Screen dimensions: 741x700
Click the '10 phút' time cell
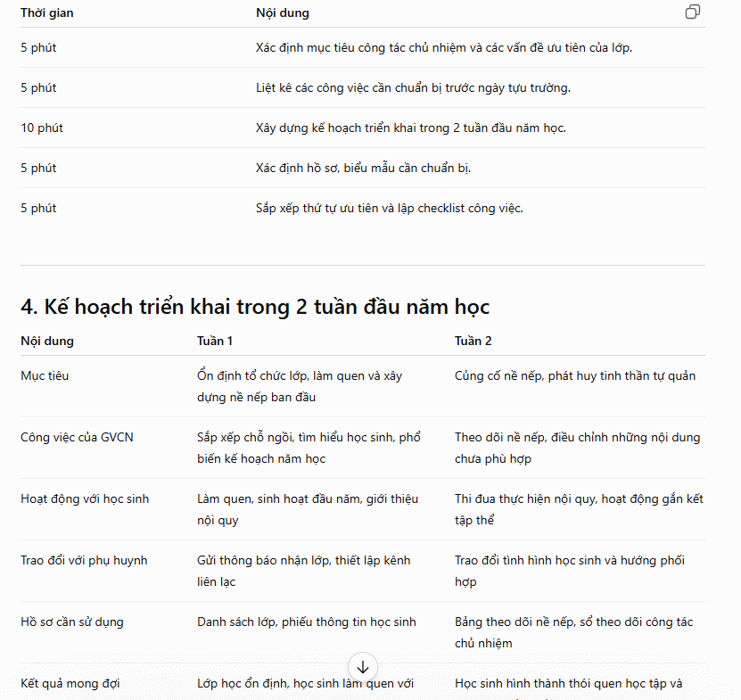(42, 128)
